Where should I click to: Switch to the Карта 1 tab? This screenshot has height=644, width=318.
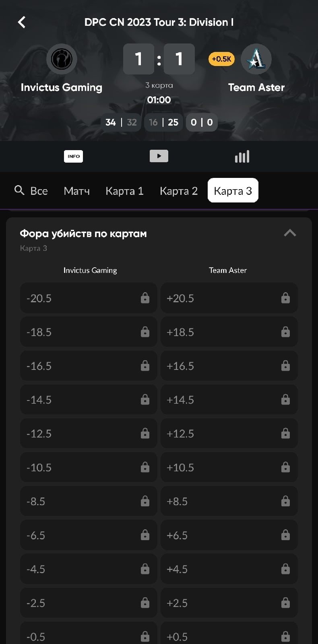tap(124, 191)
